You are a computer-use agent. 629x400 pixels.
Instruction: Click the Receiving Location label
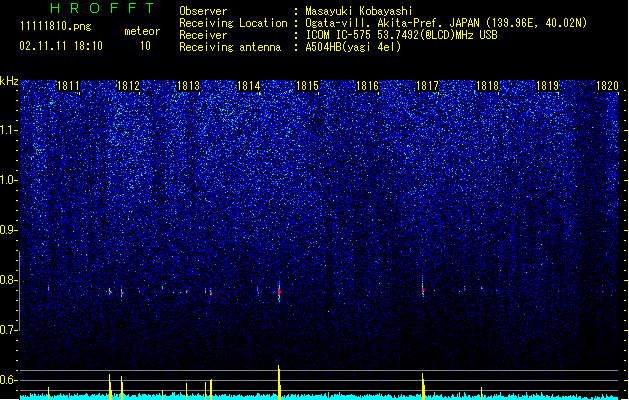(233, 23)
